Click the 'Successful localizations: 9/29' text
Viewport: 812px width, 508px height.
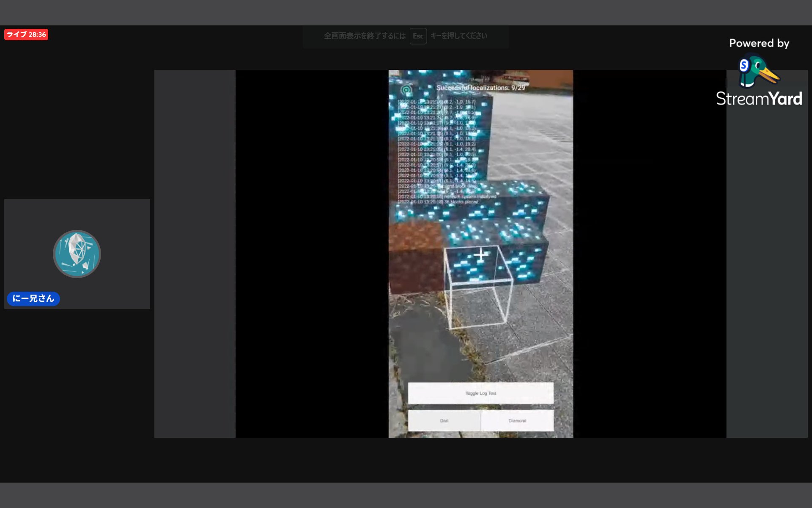pos(481,88)
